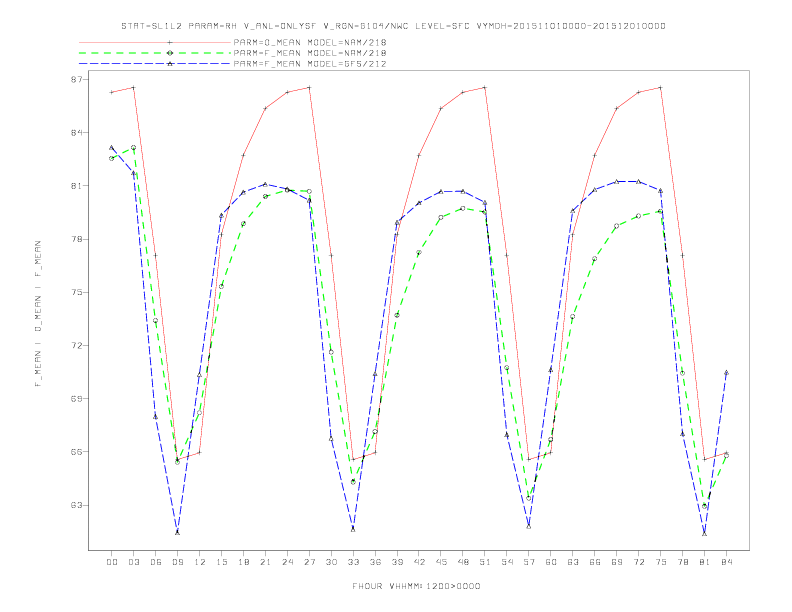Click x-axis forecast hour label 57
Screen dimensions: 792x612
pos(529,562)
